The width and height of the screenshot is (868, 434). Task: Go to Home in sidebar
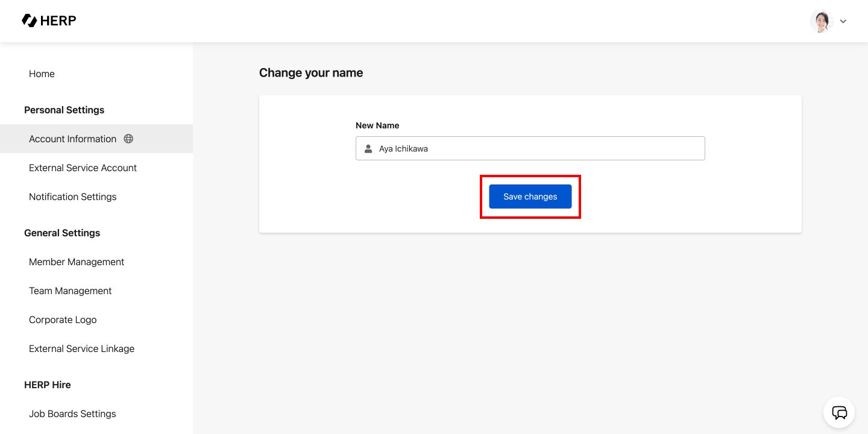coord(42,74)
